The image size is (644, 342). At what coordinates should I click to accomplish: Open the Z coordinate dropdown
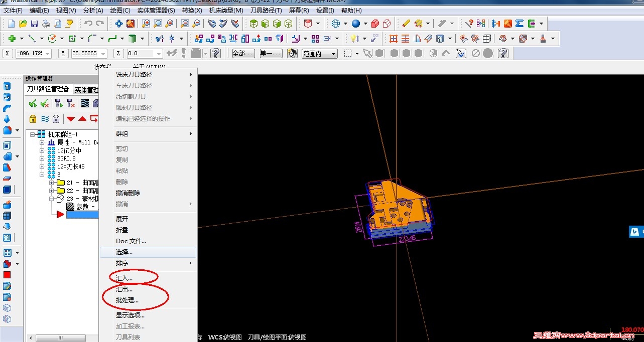(x=159, y=53)
